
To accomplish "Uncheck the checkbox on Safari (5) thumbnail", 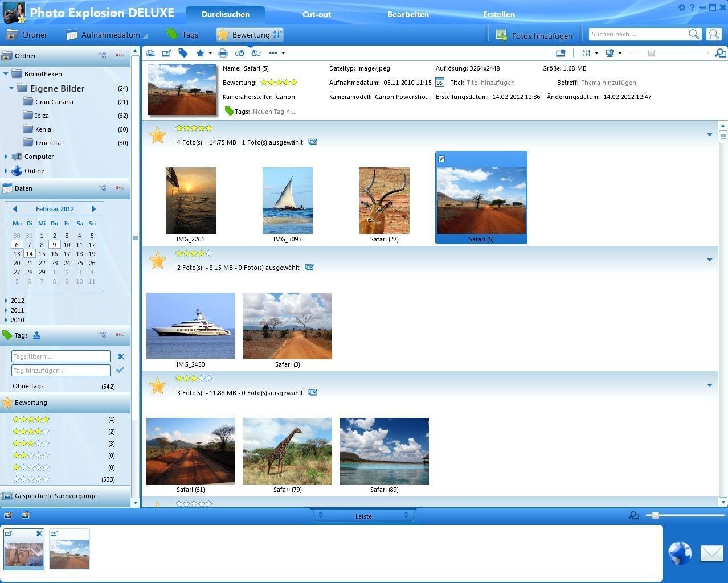I will tap(441, 159).
